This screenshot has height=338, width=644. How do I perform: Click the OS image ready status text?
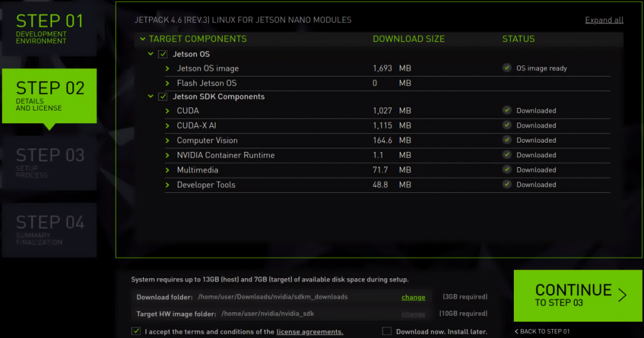coord(541,68)
